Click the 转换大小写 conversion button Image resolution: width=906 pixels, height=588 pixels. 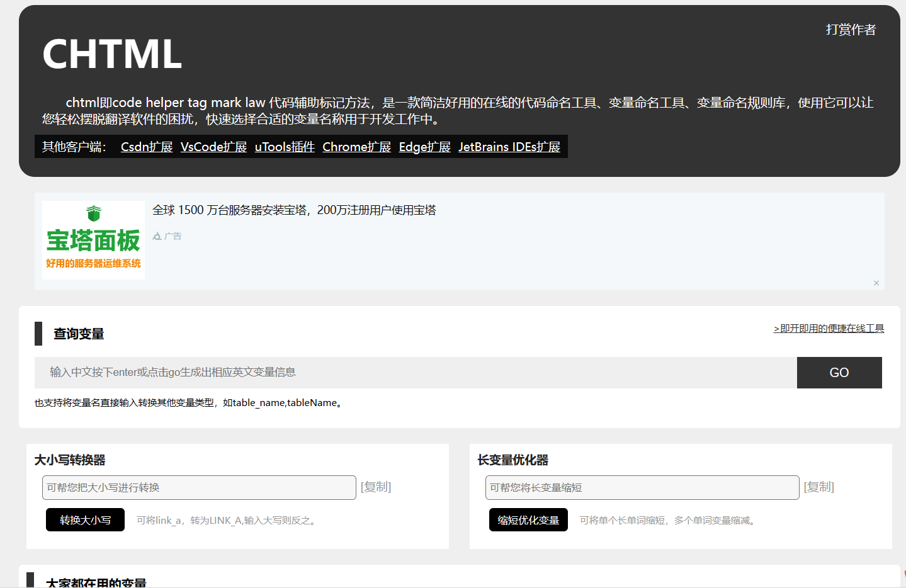click(84, 519)
